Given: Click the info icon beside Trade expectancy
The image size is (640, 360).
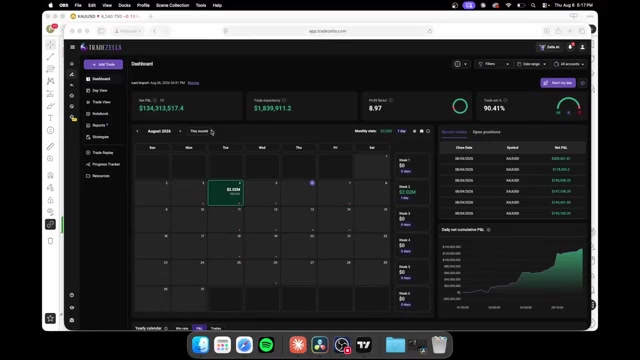Looking at the screenshot, I should pyautogui.click(x=284, y=100).
